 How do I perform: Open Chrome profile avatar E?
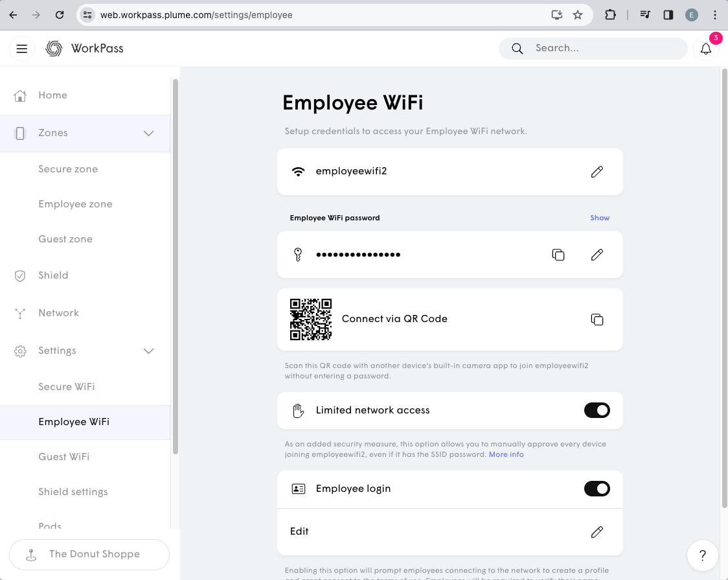(x=691, y=15)
